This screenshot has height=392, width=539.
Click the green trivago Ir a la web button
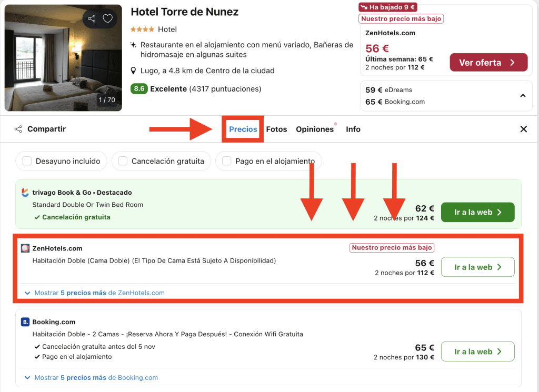(x=477, y=212)
